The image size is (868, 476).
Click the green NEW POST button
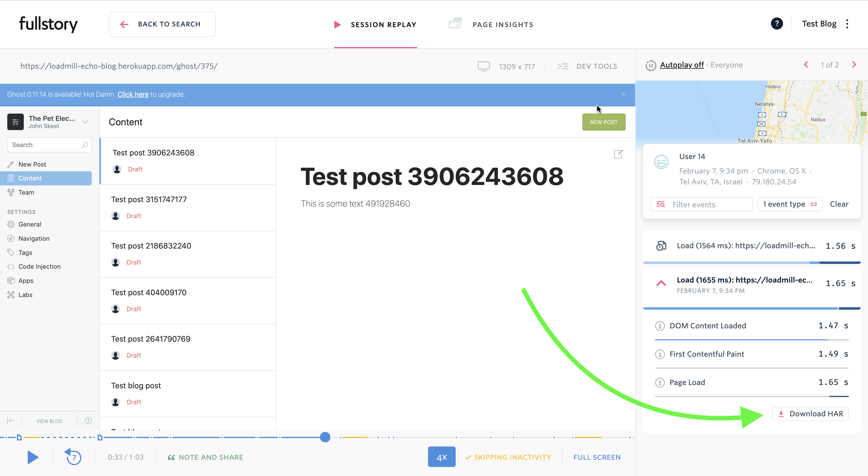click(x=603, y=122)
